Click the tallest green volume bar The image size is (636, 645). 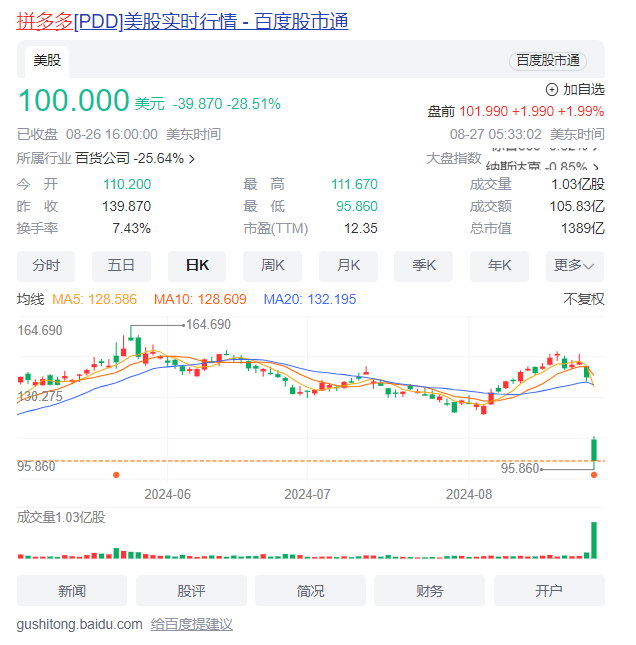coord(594,540)
